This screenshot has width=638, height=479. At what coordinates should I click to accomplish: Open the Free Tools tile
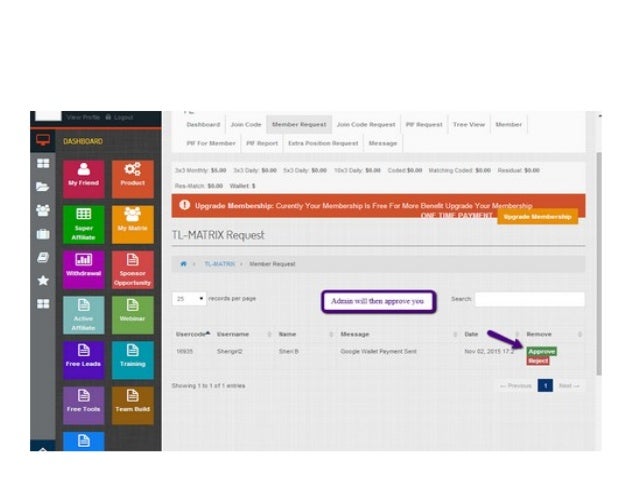(84, 406)
